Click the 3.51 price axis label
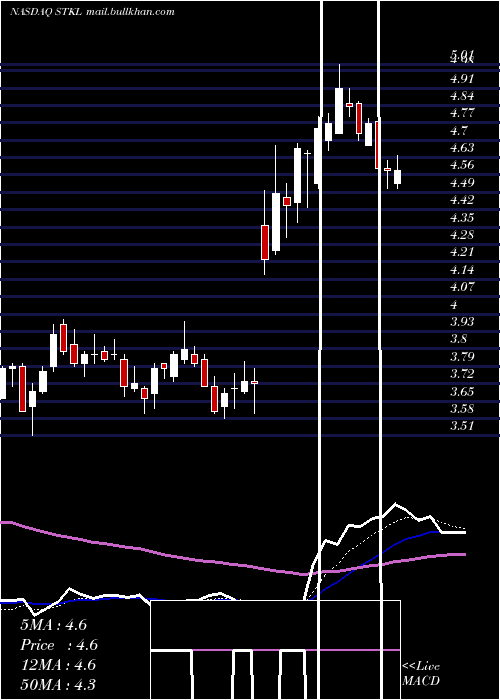Image resolution: width=500 pixels, height=700 pixels. click(461, 426)
